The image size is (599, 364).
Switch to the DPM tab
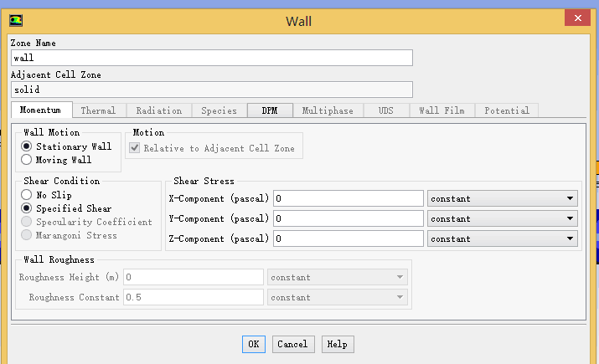(x=270, y=110)
